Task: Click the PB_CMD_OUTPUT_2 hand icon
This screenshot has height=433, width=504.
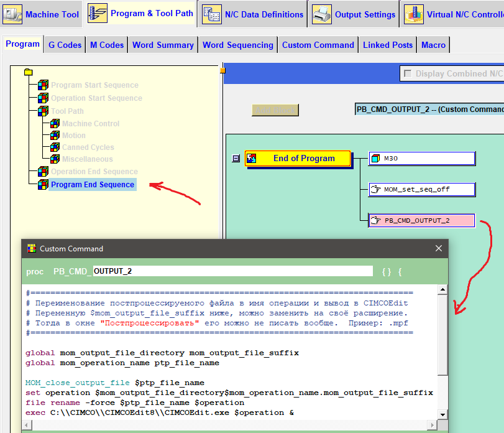Action: click(375, 220)
